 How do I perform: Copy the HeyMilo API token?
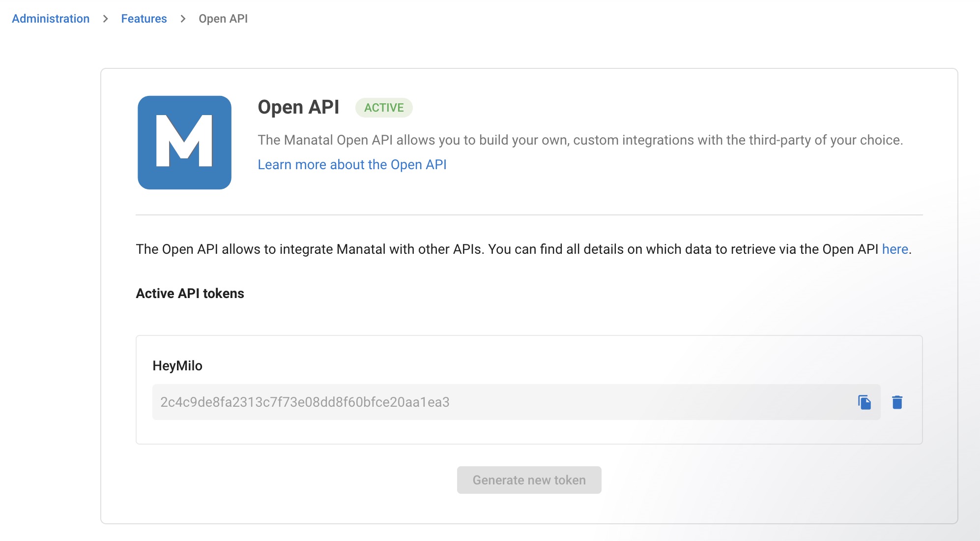tap(865, 402)
